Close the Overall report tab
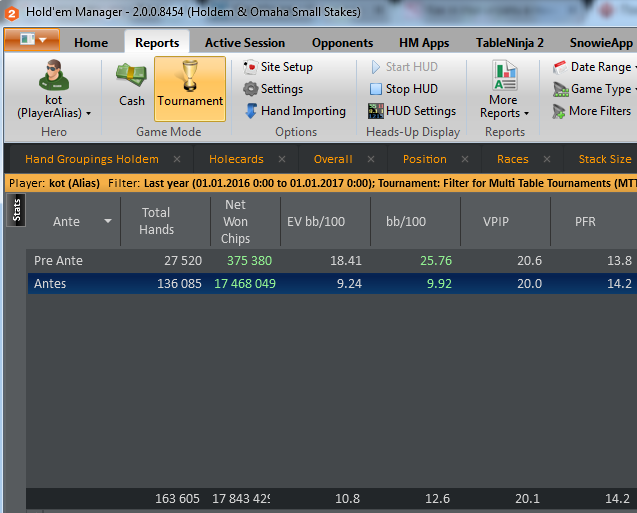The height and width of the screenshot is (513, 637). point(370,159)
